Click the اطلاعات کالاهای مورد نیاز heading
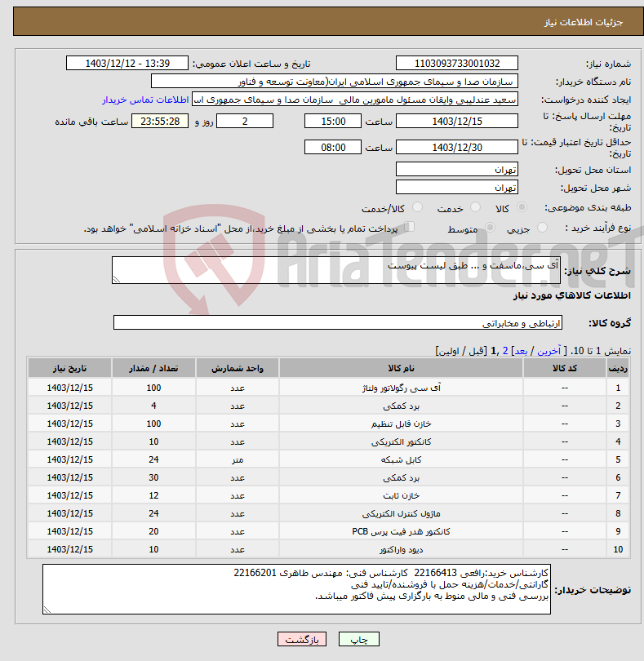 tap(572, 295)
